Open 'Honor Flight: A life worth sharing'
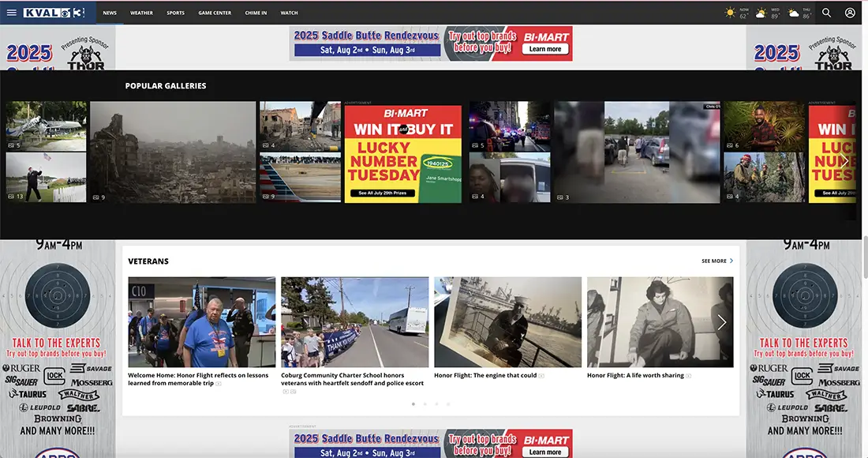This screenshot has height=458, width=868. tap(635, 376)
